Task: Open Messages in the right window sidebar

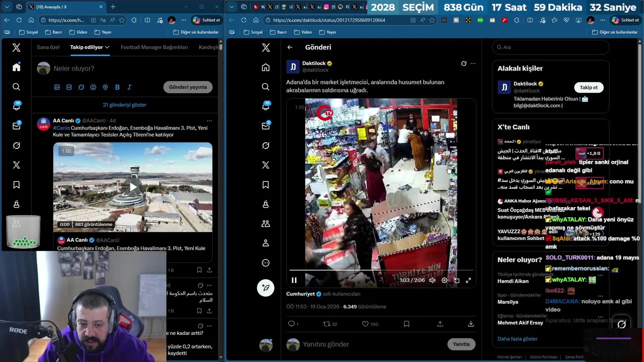Action: (266, 126)
